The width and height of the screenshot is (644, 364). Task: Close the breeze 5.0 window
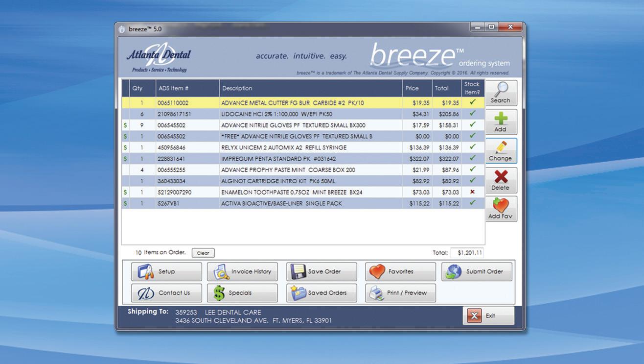point(510,27)
